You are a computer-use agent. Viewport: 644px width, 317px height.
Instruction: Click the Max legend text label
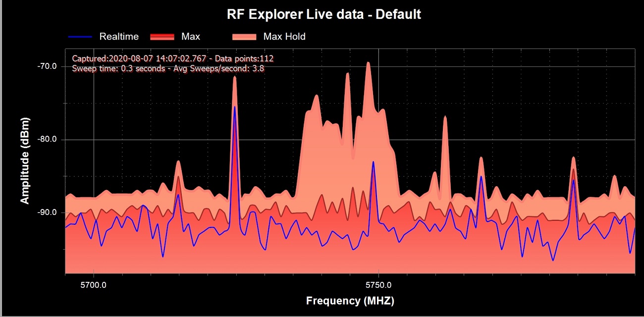click(x=191, y=37)
